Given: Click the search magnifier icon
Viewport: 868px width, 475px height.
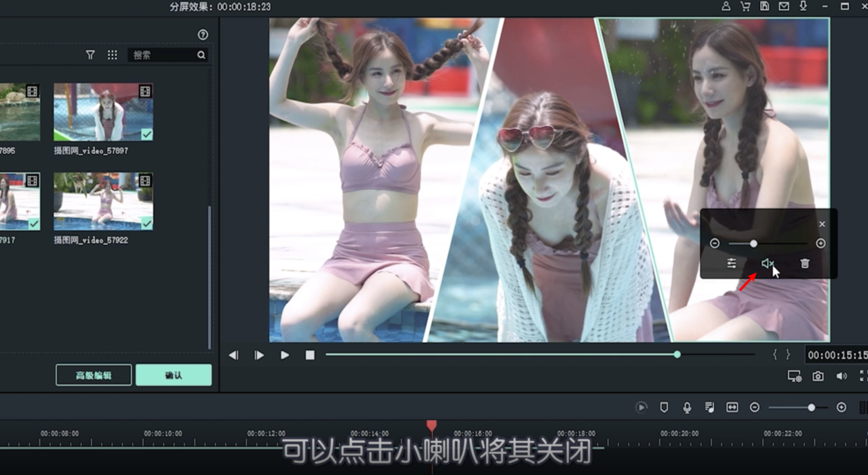Looking at the screenshot, I should click(x=201, y=55).
